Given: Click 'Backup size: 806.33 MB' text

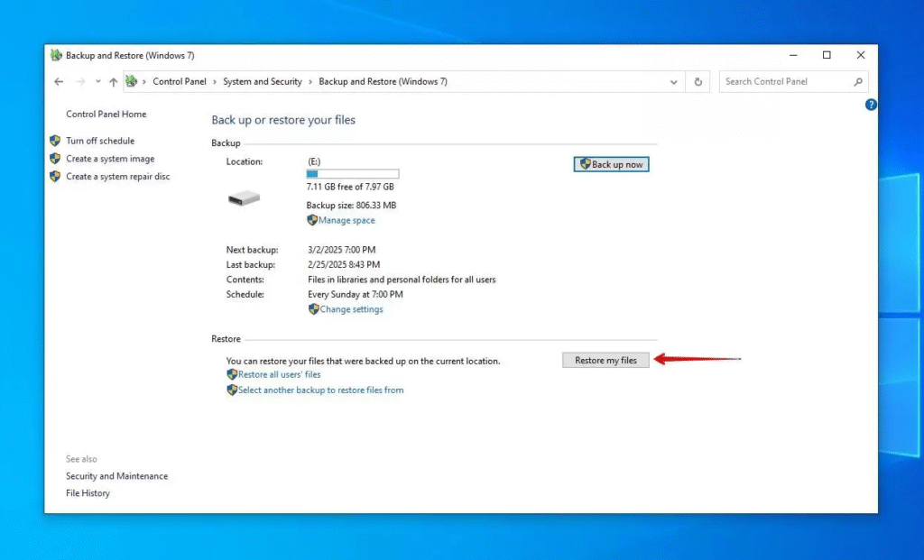Looking at the screenshot, I should coord(351,206).
